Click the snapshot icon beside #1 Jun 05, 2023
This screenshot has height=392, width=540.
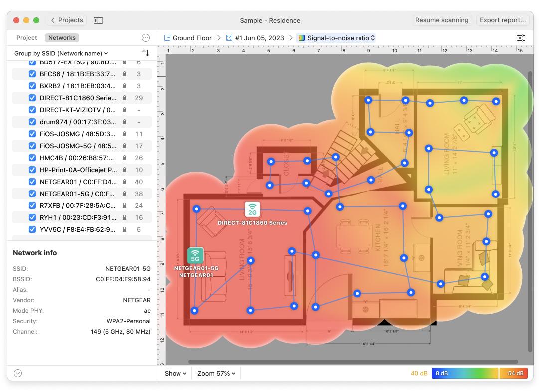pos(229,38)
